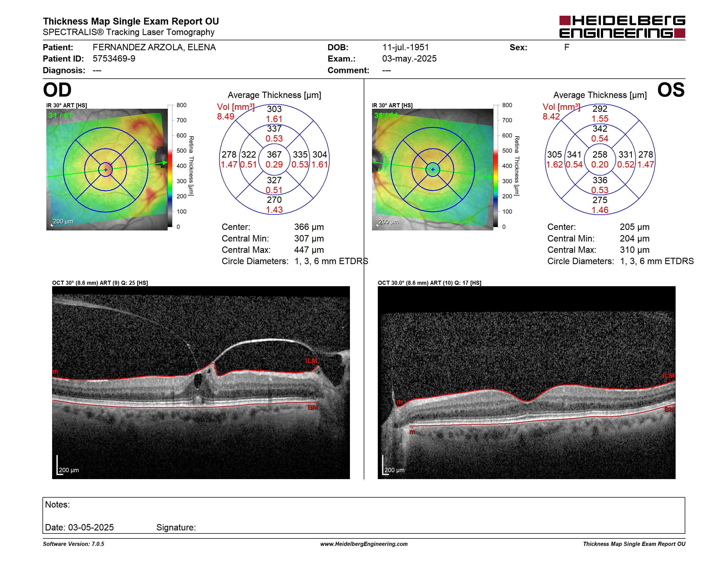Click the OD central volume value 0.29
This screenshot has width=728, height=563.
(x=274, y=164)
